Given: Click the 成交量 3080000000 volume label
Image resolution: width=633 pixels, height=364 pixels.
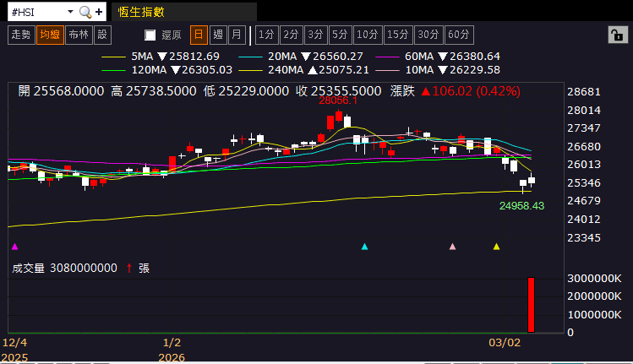Looking at the screenshot, I should pos(64,268).
